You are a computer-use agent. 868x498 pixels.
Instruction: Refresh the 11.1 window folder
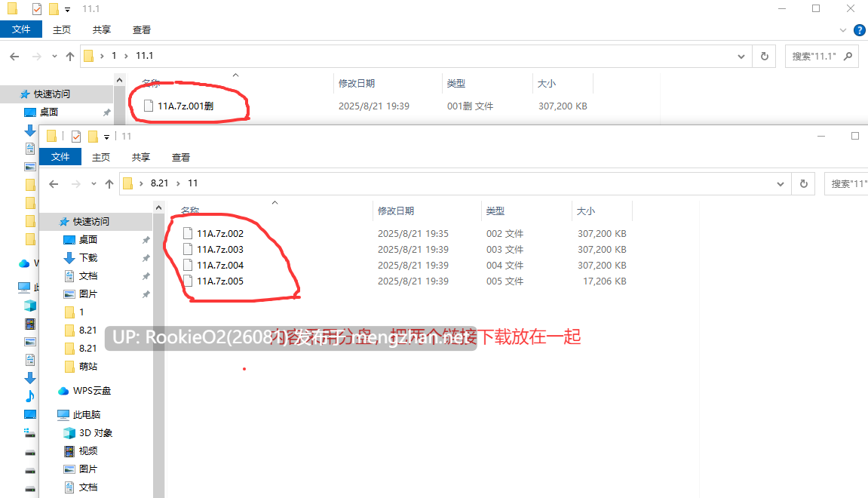click(765, 57)
